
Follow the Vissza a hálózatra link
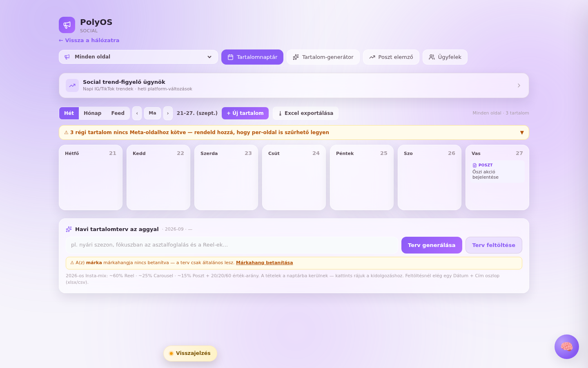coord(89,40)
